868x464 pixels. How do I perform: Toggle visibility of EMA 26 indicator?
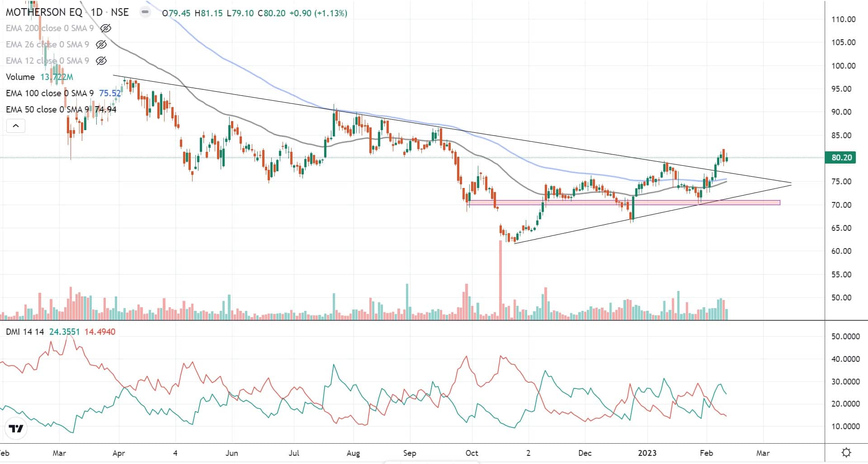(101, 45)
